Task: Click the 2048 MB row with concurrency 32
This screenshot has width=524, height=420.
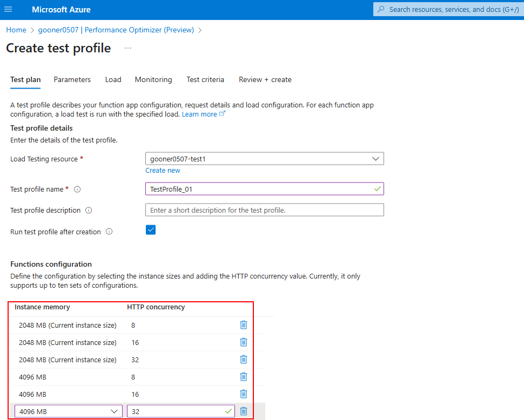Action: tap(137, 360)
